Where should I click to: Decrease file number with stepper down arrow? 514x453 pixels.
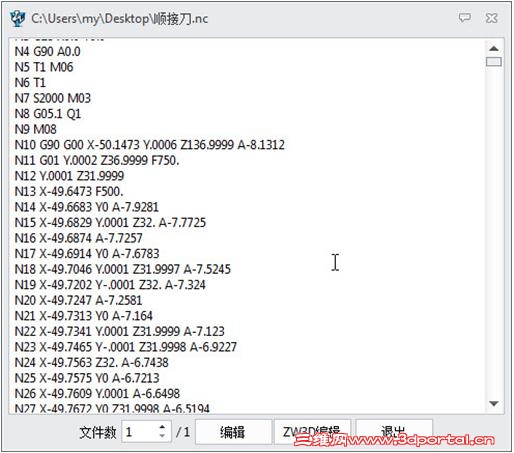click(x=162, y=436)
